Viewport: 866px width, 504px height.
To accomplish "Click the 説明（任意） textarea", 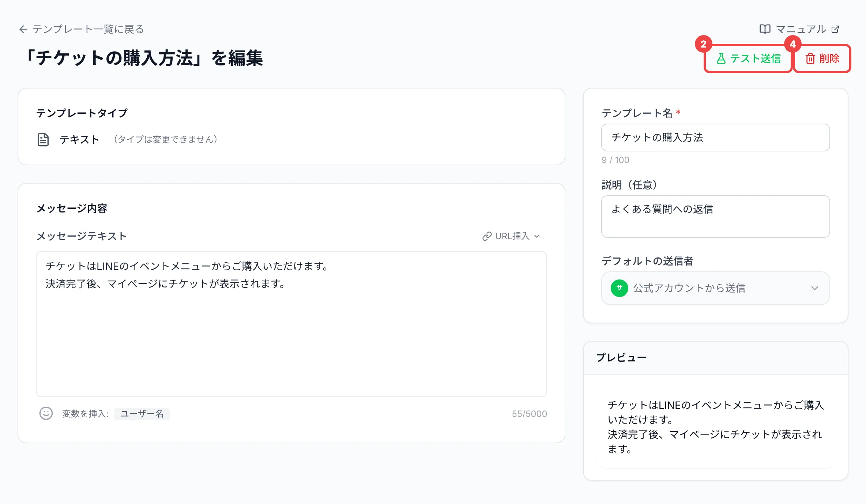I will click(715, 217).
